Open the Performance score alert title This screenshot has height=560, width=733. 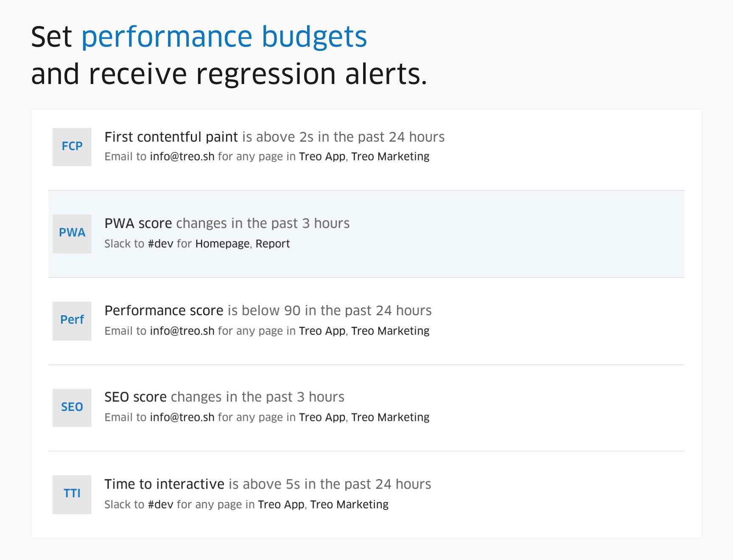[164, 311]
